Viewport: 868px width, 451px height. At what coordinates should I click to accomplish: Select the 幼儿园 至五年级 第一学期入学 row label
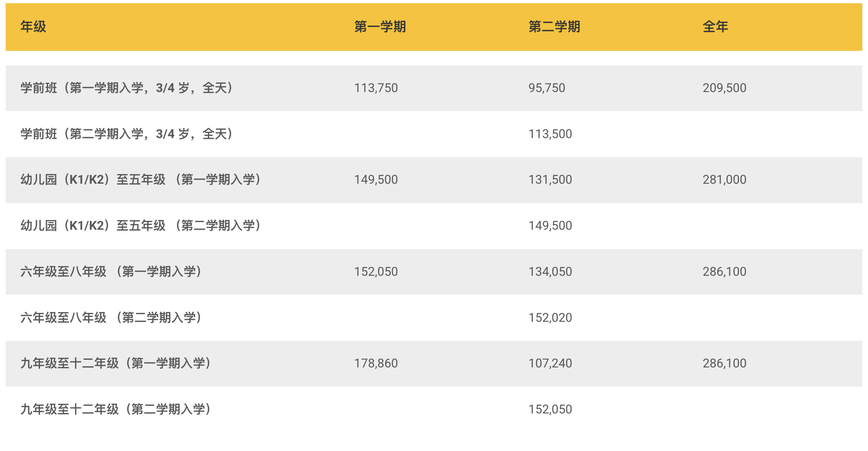point(141,180)
